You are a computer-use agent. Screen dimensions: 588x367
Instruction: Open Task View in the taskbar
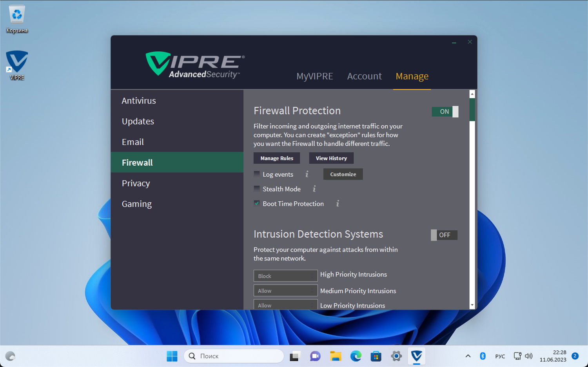point(294,356)
